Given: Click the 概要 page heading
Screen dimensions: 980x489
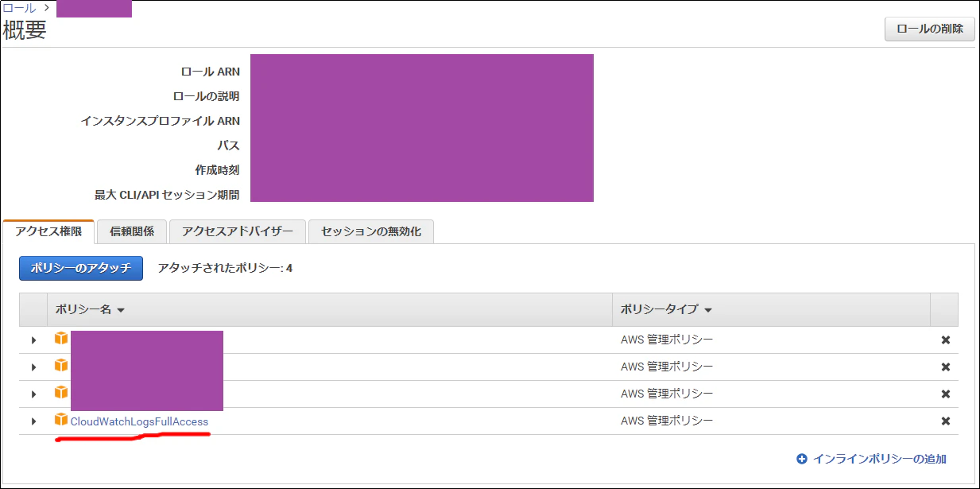Looking at the screenshot, I should tap(25, 30).
